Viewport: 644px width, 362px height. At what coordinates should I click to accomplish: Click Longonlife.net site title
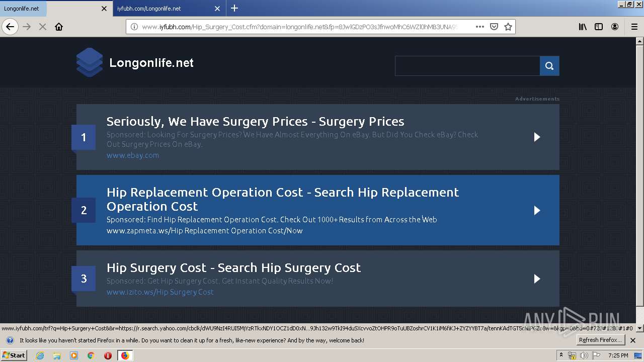151,63
